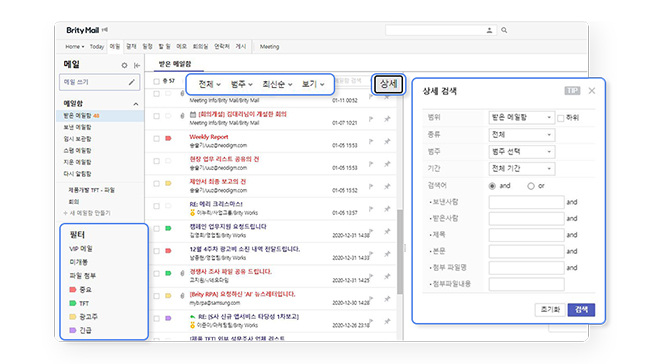Flag the Weekly Report email
The width and height of the screenshot is (646, 364).
click(371, 141)
